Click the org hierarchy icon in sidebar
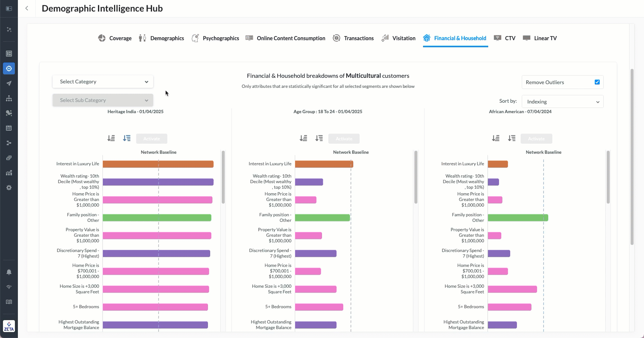 tap(9, 98)
